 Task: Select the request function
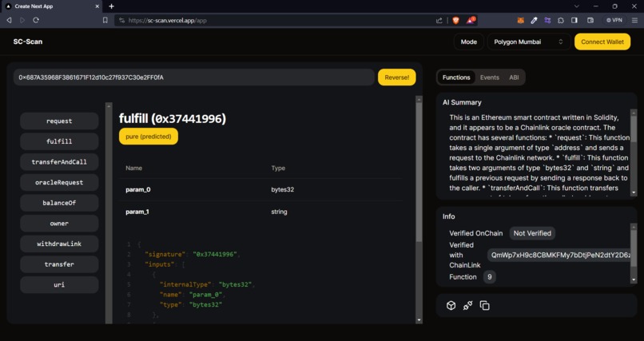[59, 121]
